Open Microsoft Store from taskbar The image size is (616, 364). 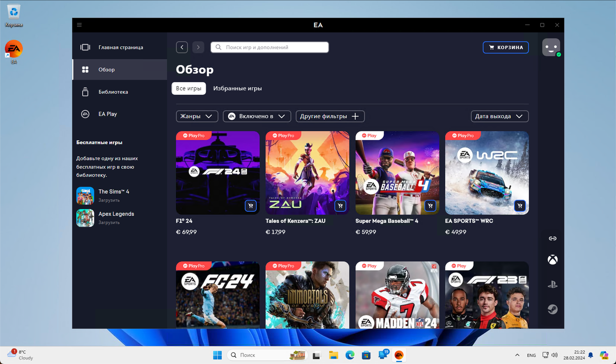[x=366, y=355]
